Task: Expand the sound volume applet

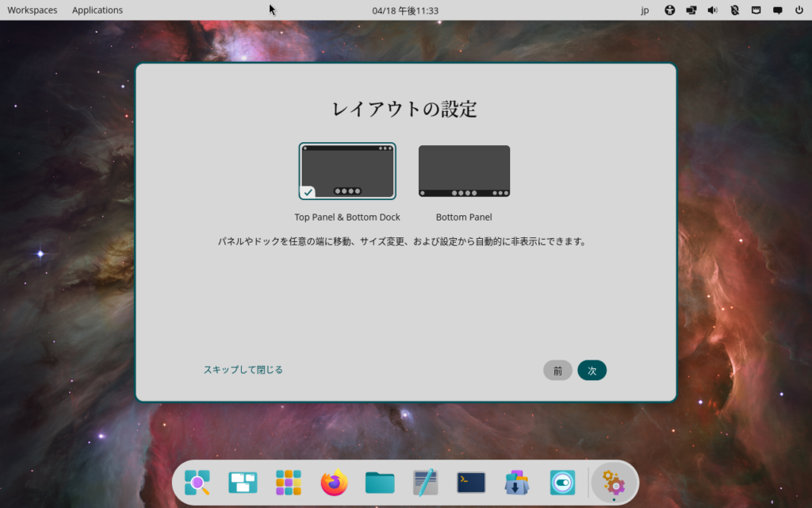Action: 712,10
